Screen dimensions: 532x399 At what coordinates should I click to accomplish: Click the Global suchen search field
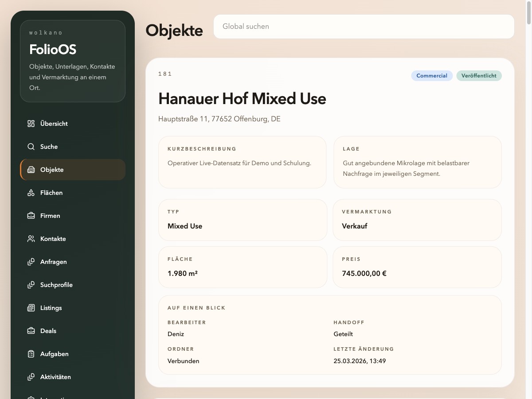pyautogui.click(x=364, y=27)
